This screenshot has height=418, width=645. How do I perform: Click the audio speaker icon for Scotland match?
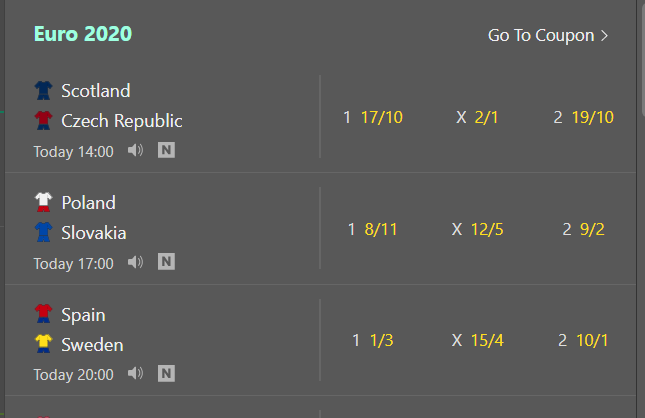[x=135, y=150]
